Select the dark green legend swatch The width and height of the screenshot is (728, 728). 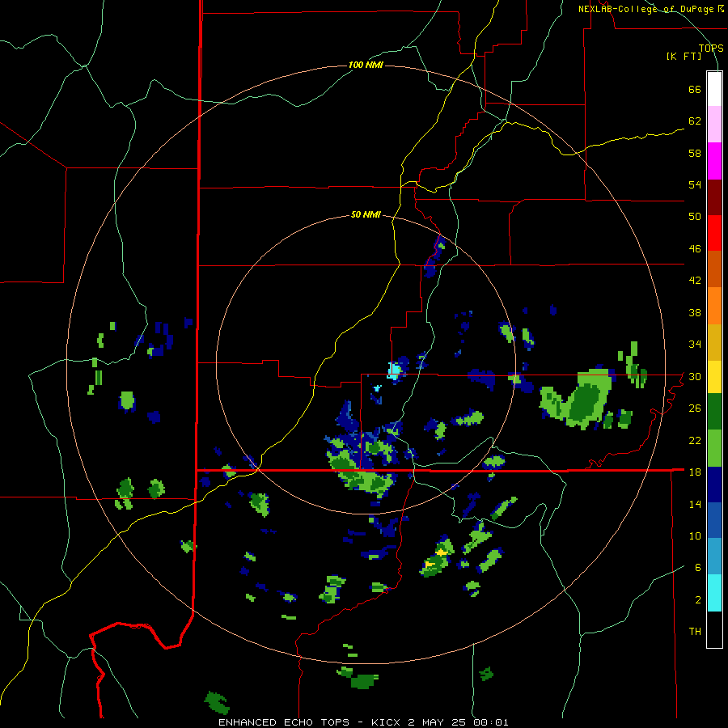pyautogui.click(x=714, y=412)
